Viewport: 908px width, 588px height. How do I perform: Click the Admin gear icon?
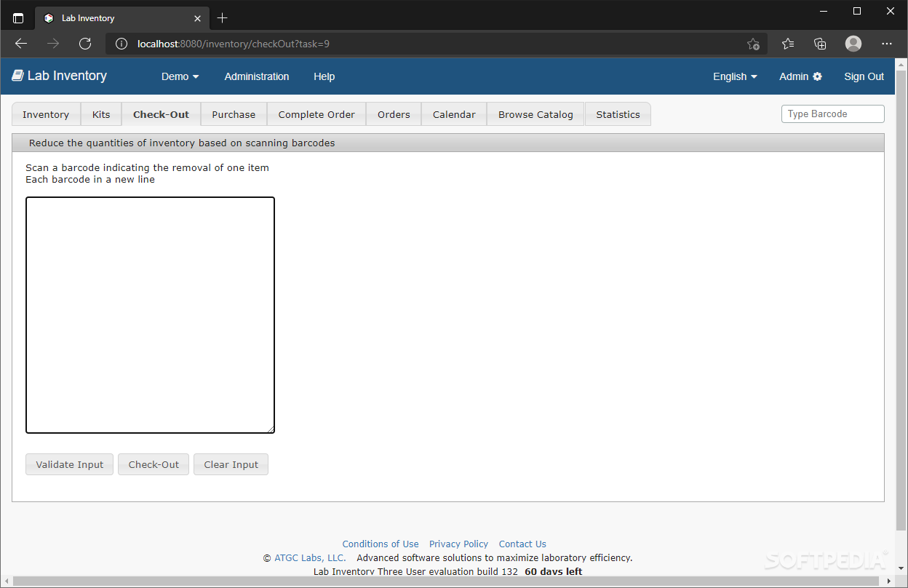[x=818, y=76]
